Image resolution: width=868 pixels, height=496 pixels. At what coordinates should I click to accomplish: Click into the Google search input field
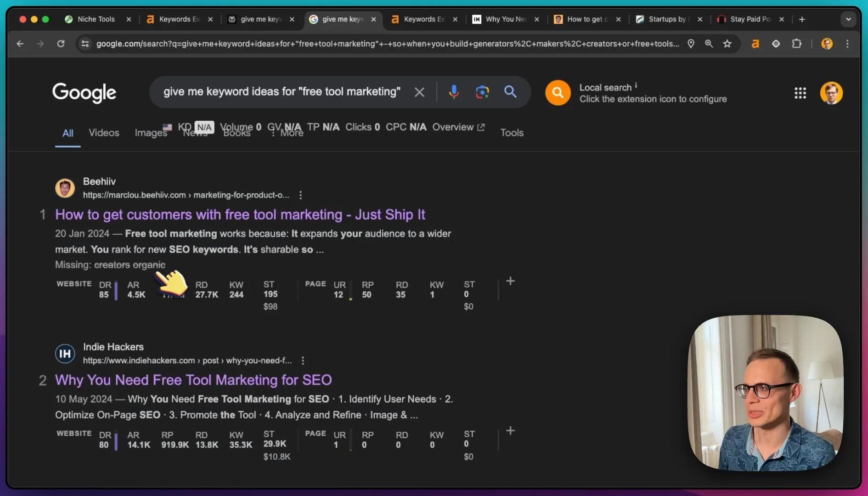[x=282, y=92]
